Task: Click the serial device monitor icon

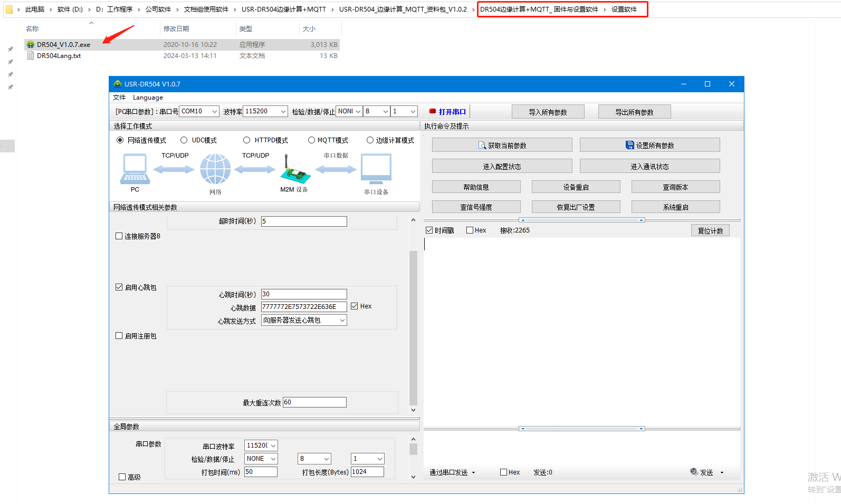Action: 376,169
